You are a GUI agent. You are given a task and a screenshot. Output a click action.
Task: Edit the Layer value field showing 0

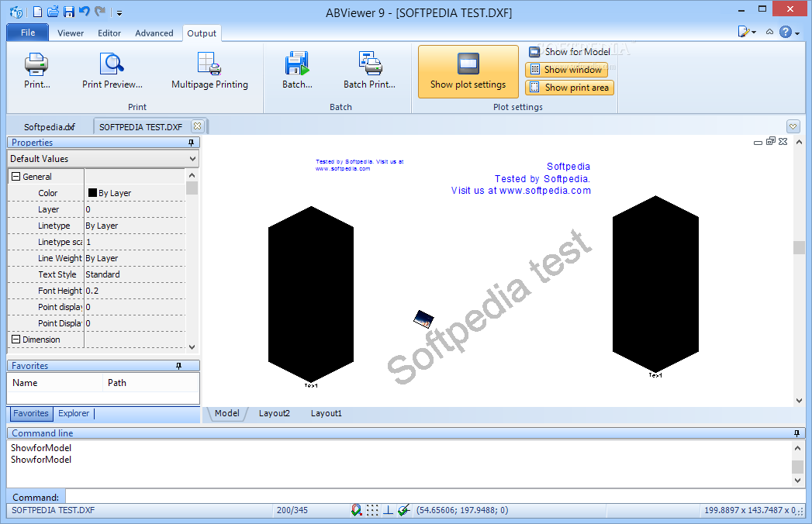(135, 209)
